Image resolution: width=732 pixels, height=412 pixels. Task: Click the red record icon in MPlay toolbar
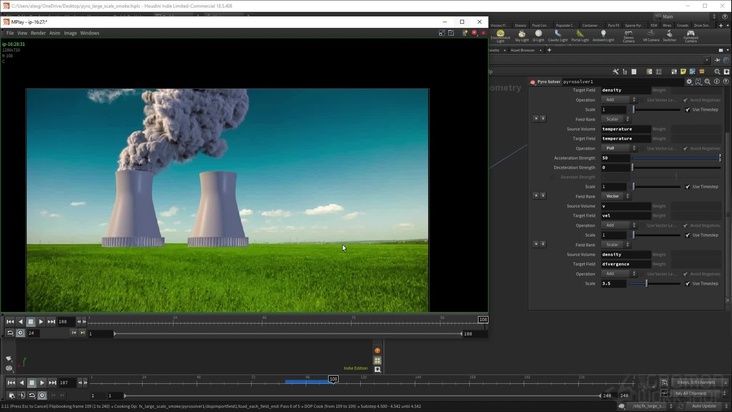pos(474,33)
